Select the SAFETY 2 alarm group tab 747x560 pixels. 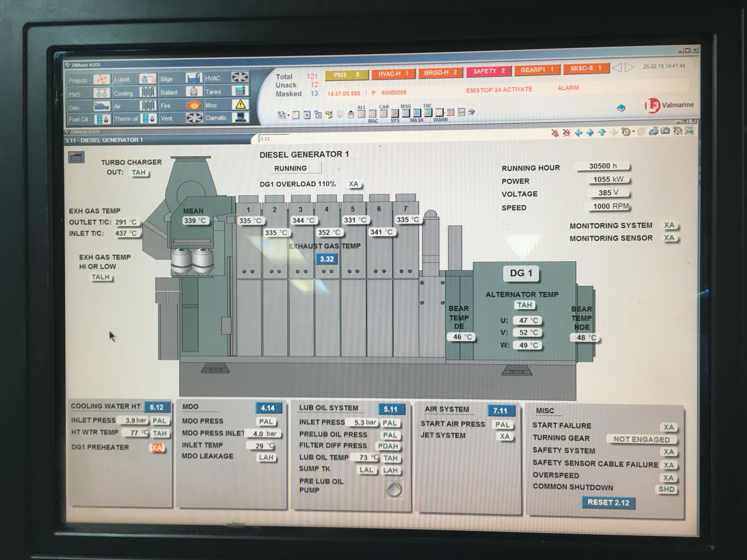point(489,71)
